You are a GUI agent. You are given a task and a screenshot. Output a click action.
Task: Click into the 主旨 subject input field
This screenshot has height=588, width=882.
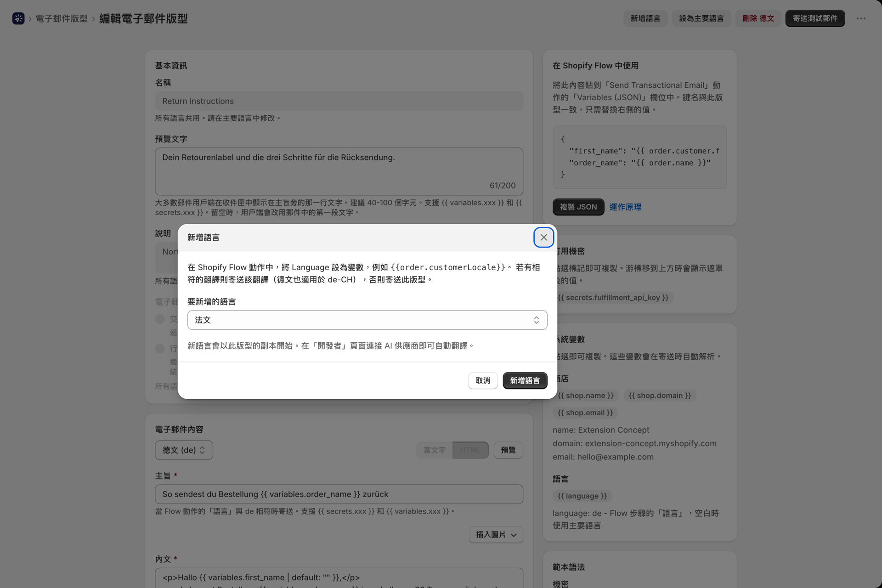tap(339, 494)
